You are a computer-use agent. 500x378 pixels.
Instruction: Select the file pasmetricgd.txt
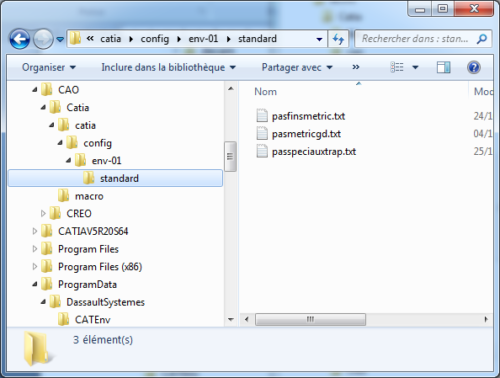306,134
